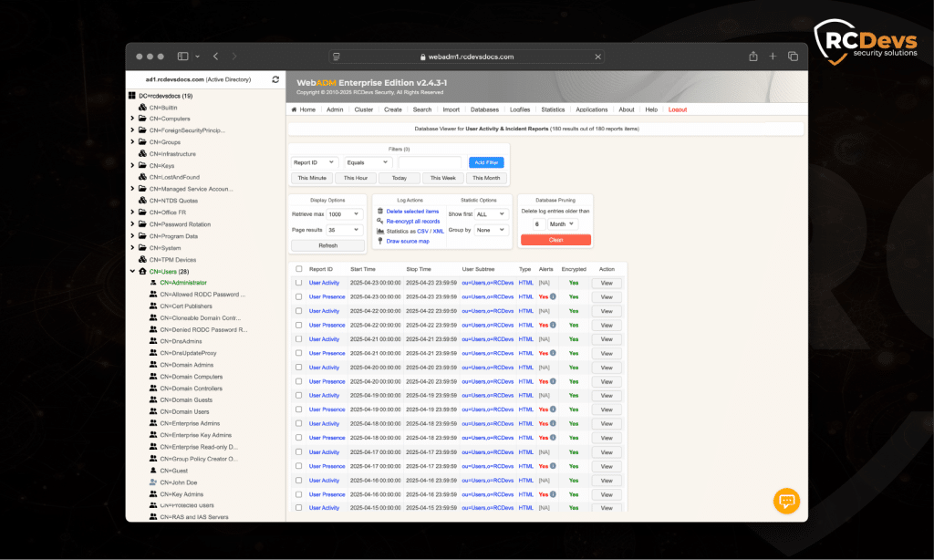Click the Refresh button in Display Options
The width and height of the screenshot is (934, 560).
point(327,245)
